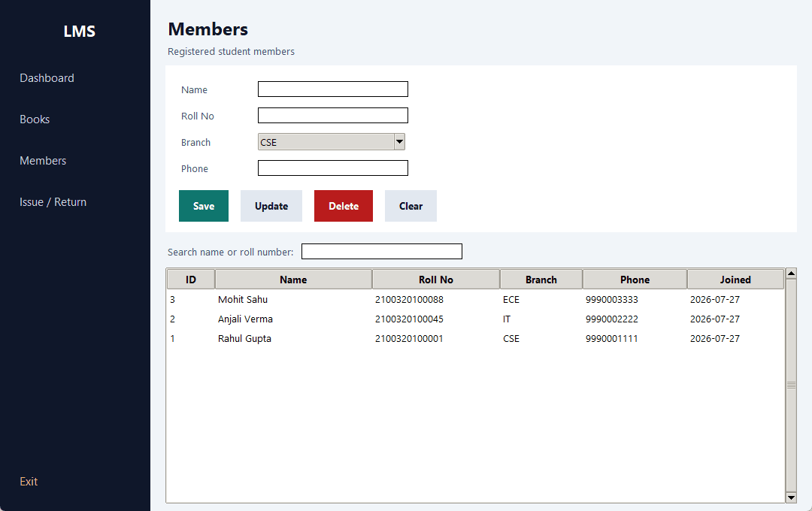Save the member record
The image size is (812, 511).
point(204,206)
